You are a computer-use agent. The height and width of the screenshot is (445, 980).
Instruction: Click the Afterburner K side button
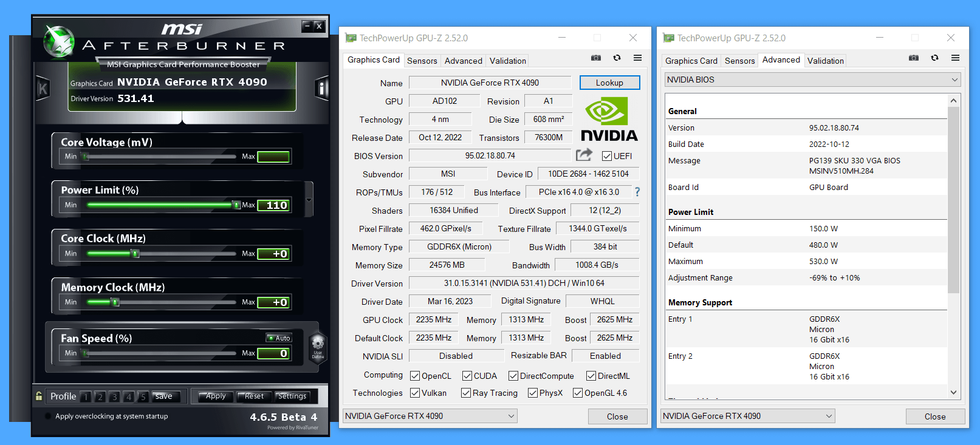tap(42, 89)
